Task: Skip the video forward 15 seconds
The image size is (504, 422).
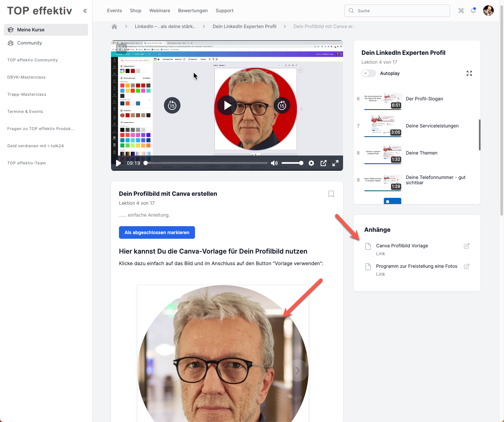Action: 282,105
